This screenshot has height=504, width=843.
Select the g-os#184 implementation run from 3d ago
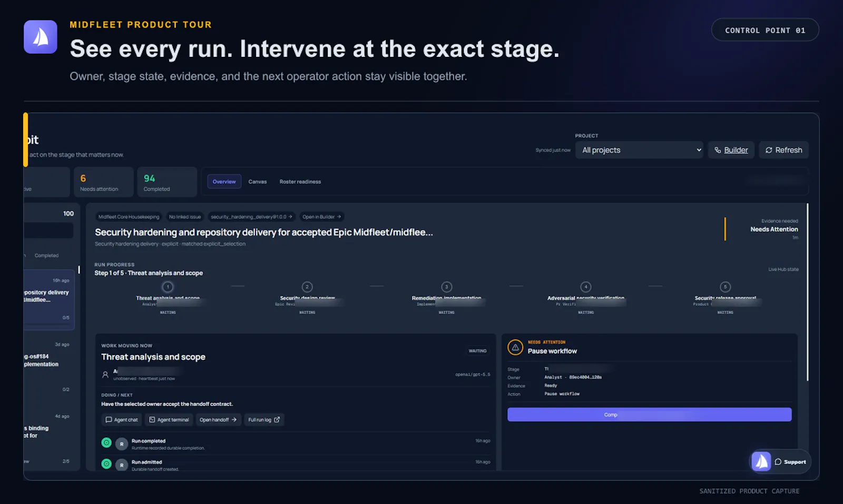click(49, 367)
